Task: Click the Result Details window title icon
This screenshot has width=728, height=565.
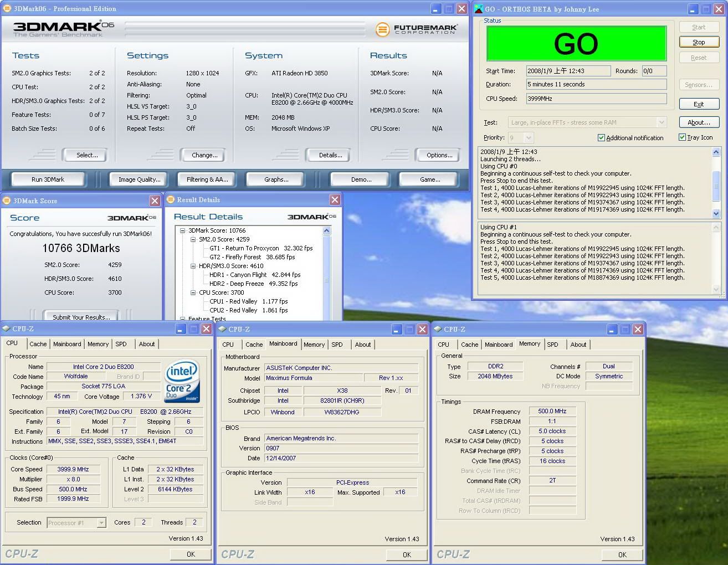Action: pyautogui.click(x=171, y=200)
